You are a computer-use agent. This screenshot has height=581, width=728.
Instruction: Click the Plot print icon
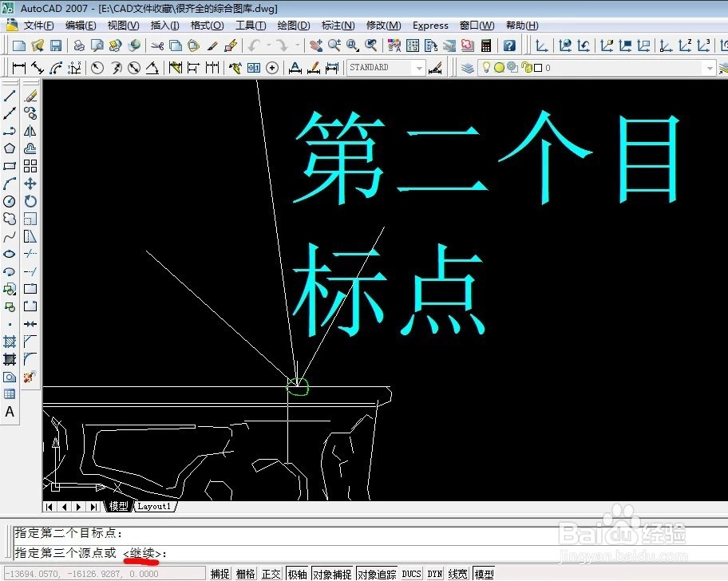click(x=79, y=45)
